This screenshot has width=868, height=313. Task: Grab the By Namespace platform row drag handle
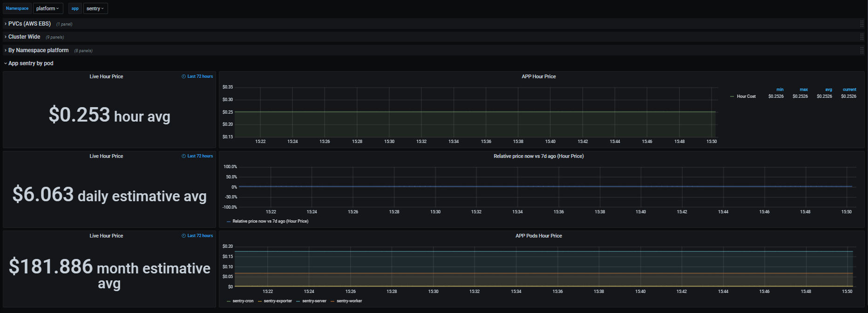point(862,50)
